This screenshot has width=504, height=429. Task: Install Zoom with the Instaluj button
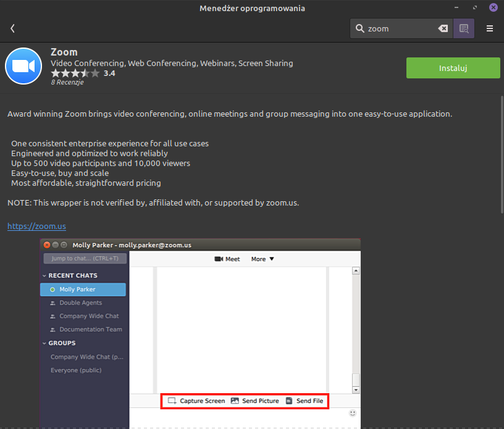click(x=453, y=68)
